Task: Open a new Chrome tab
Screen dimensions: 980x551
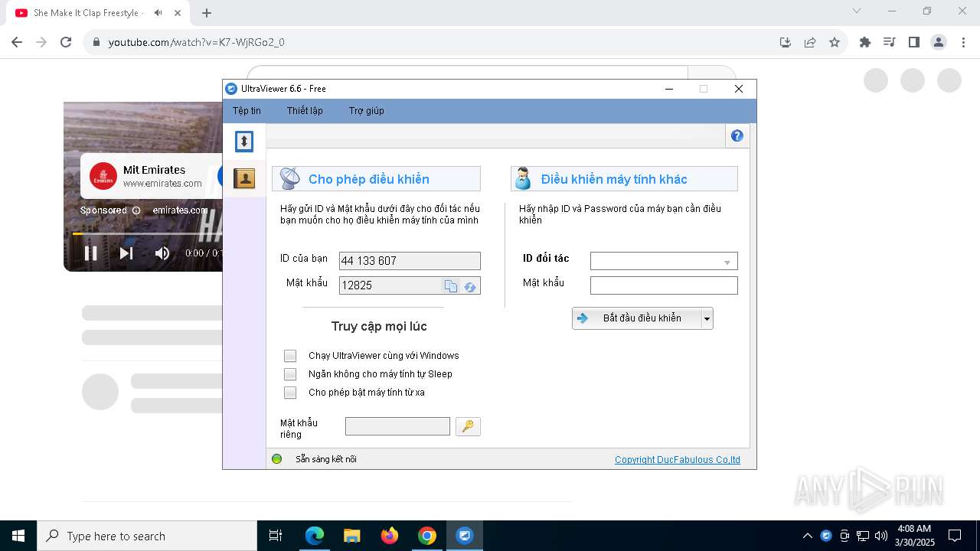Action: pyautogui.click(x=207, y=13)
